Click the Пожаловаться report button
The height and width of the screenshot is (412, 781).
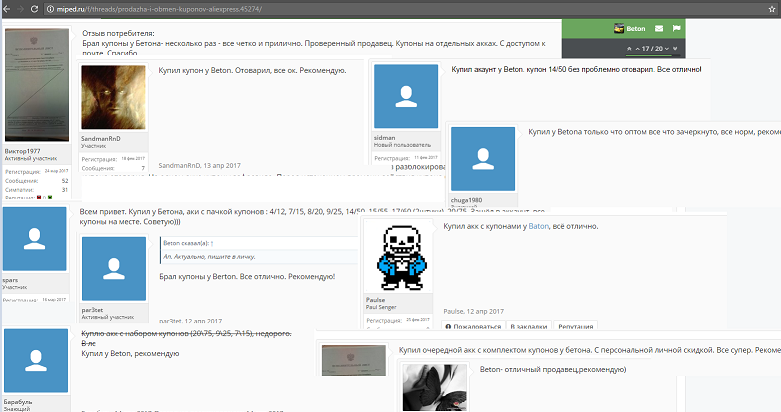point(473,326)
